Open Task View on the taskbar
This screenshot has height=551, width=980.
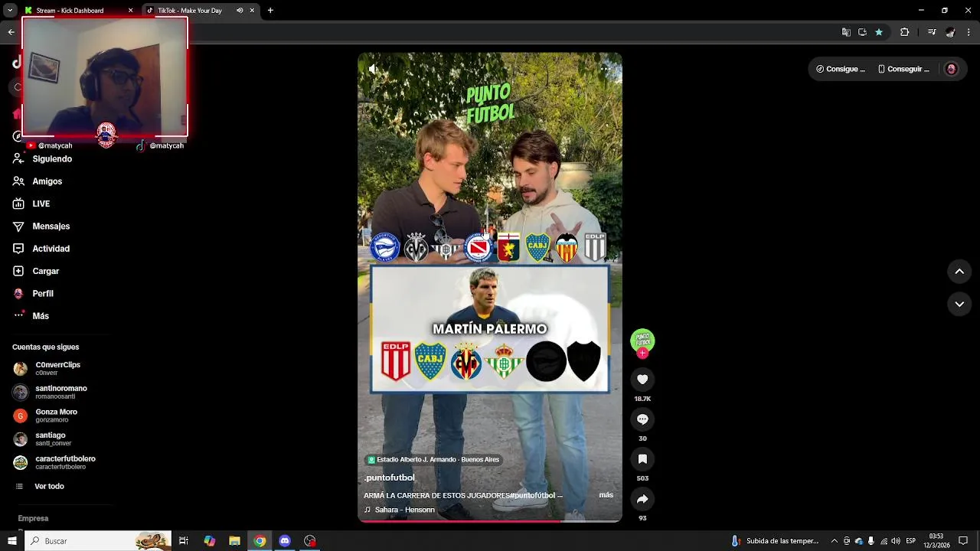184,541
